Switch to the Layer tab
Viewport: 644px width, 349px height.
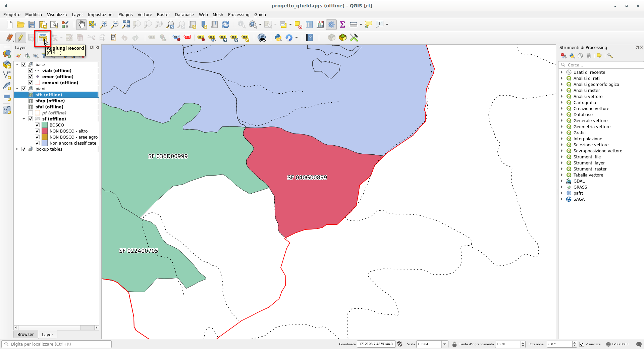[x=47, y=335]
